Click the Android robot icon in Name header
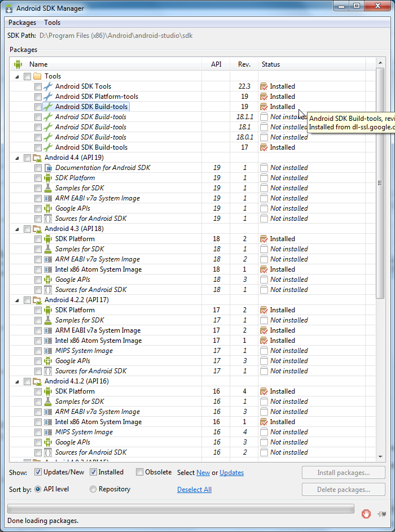395x532 pixels. 18,64
